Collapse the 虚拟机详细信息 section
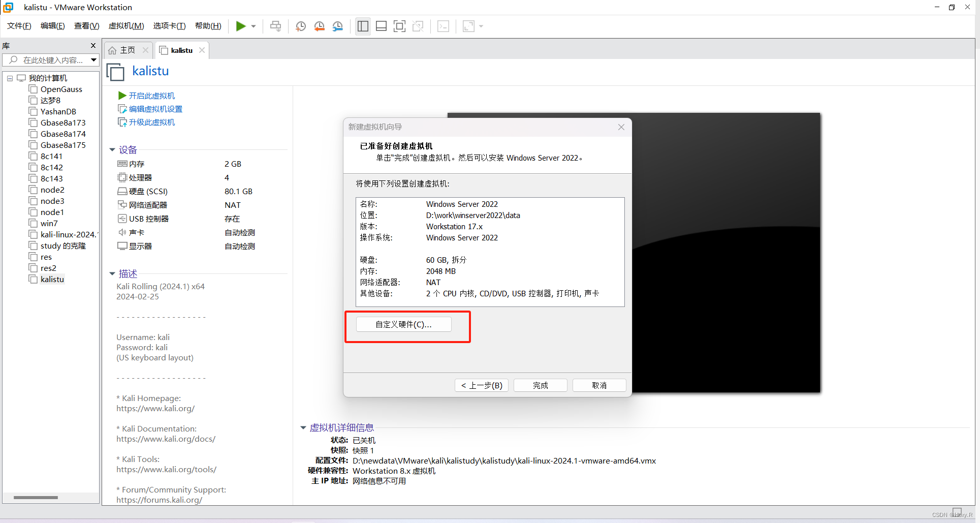 coord(303,428)
